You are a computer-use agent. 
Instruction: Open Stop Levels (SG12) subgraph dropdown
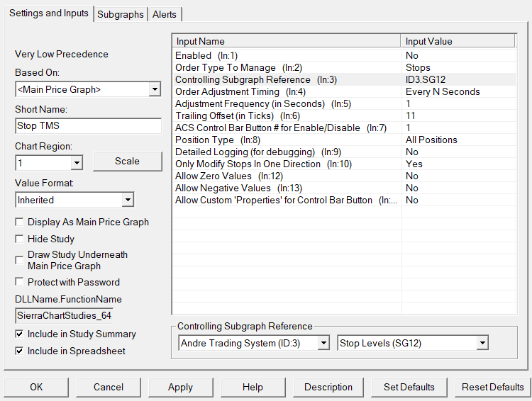[482, 344]
